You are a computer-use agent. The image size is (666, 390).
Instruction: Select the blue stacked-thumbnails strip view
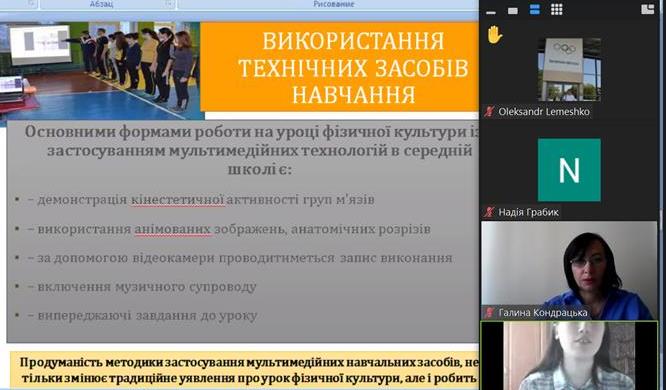click(x=535, y=10)
